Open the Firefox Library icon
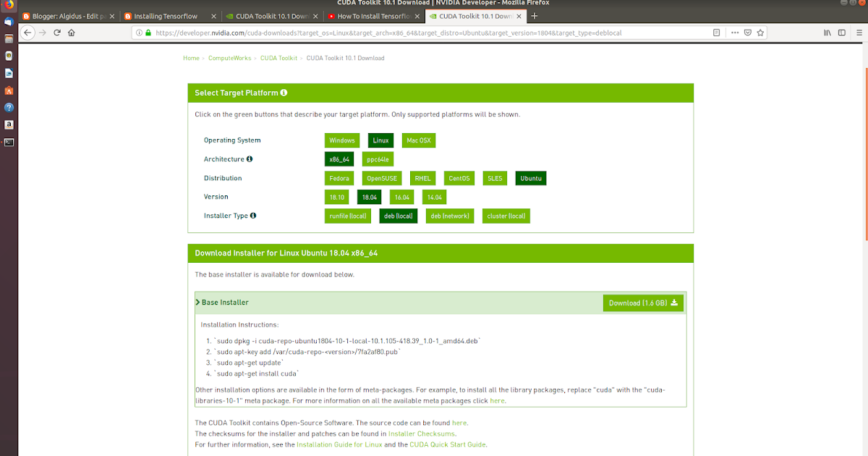The height and width of the screenshot is (456, 868). (827, 33)
